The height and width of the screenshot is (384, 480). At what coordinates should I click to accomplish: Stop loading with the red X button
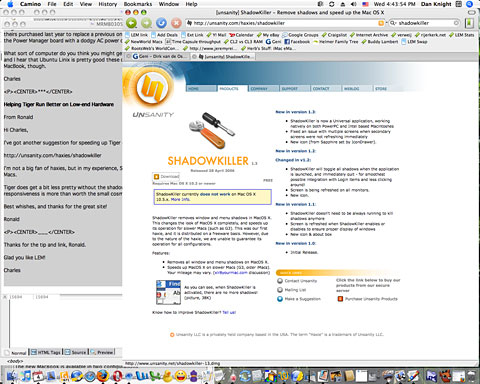click(176, 23)
